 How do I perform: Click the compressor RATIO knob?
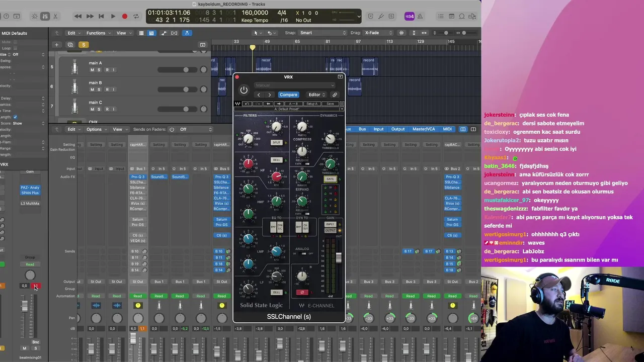coord(302,127)
